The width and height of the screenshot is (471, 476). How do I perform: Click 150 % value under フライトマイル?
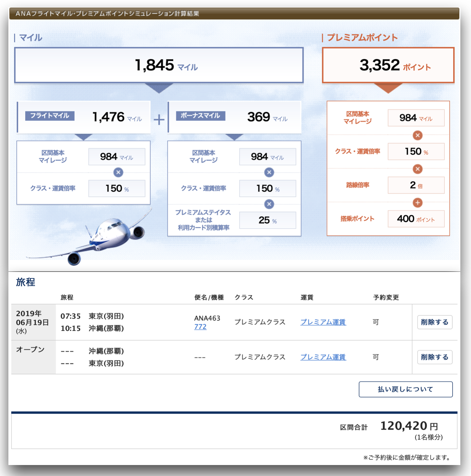coord(117,188)
